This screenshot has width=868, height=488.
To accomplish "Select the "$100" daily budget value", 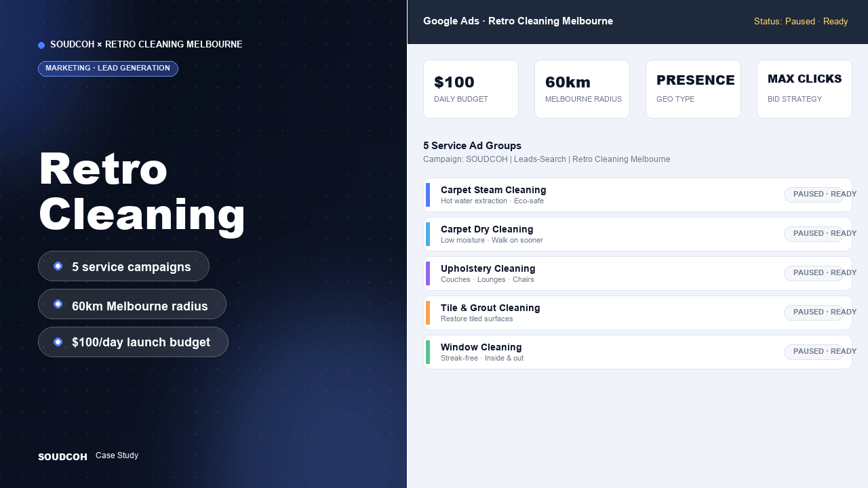I will [x=454, y=83].
